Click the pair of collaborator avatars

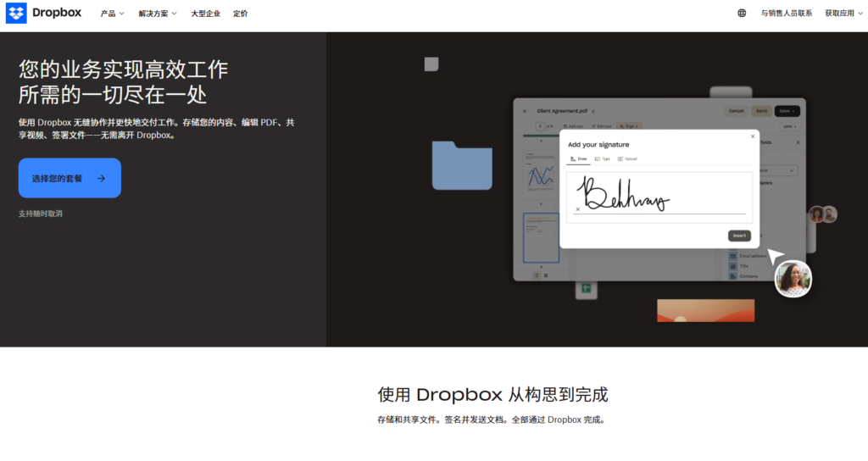pos(822,214)
